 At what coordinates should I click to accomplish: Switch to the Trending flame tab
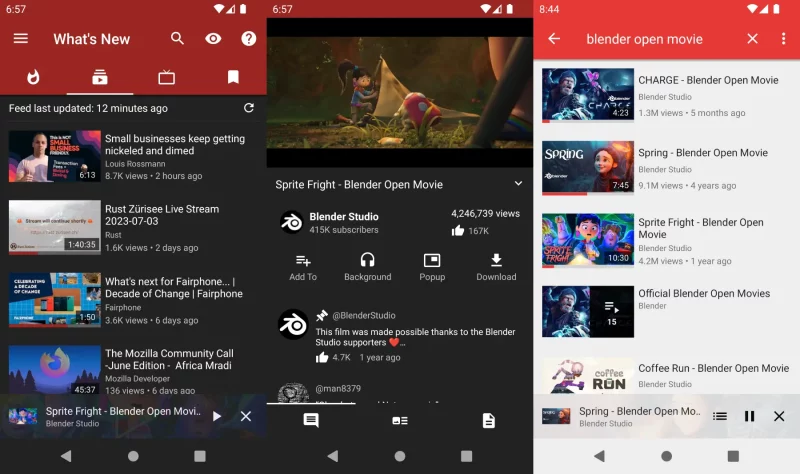(x=33, y=77)
